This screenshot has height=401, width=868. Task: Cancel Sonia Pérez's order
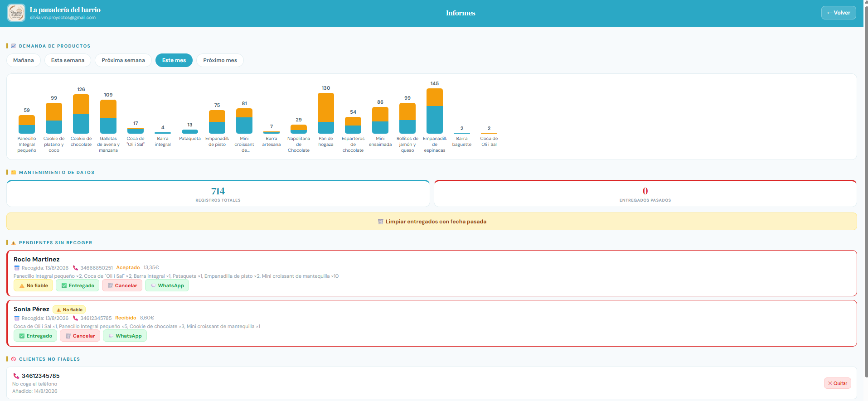point(80,336)
